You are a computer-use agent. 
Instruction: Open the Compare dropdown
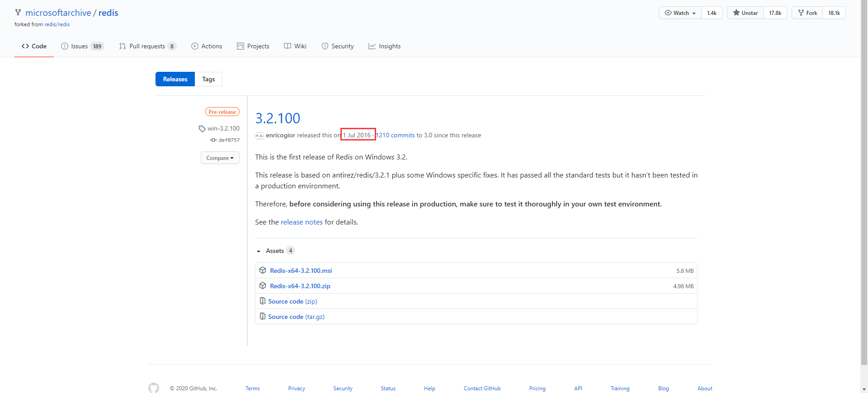tap(220, 158)
